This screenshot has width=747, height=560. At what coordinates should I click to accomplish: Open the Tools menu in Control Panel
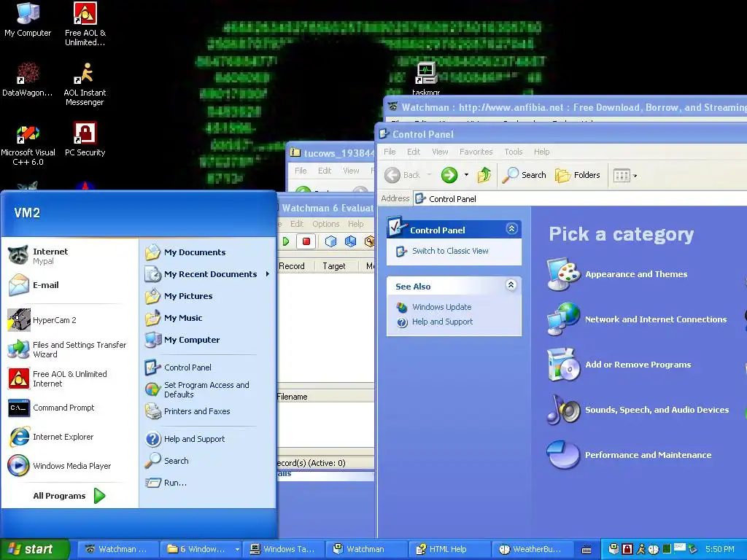click(x=514, y=152)
